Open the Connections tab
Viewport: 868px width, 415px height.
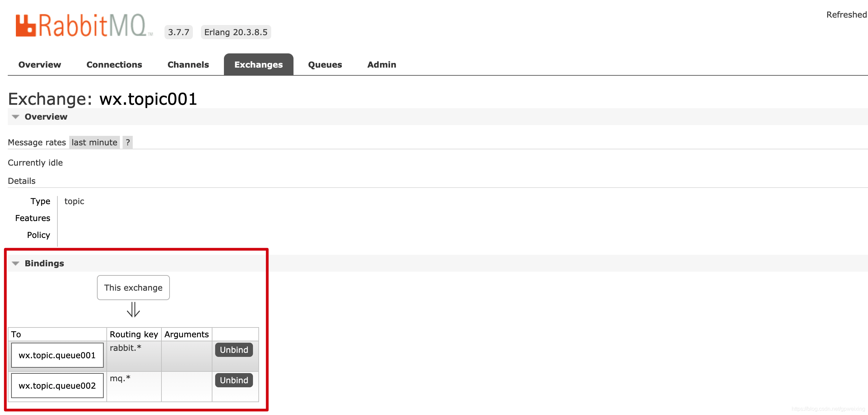(114, 65)
